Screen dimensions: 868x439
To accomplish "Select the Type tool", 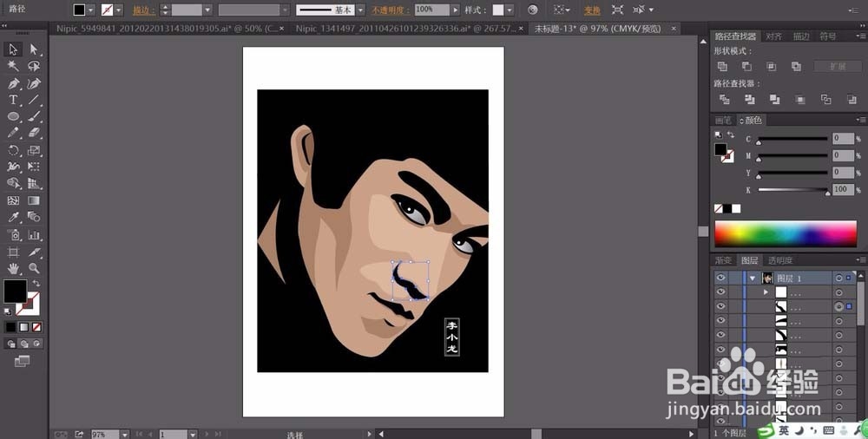I will [13, 100].
